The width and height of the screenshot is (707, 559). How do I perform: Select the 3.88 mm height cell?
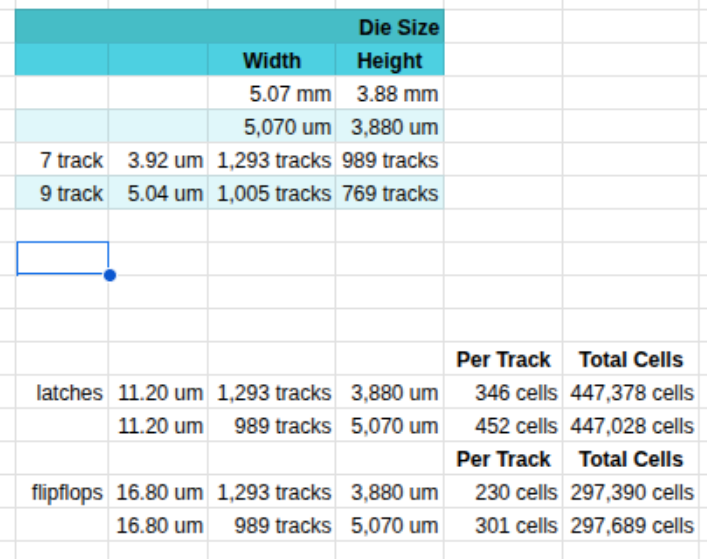click(x=390, y=93)
